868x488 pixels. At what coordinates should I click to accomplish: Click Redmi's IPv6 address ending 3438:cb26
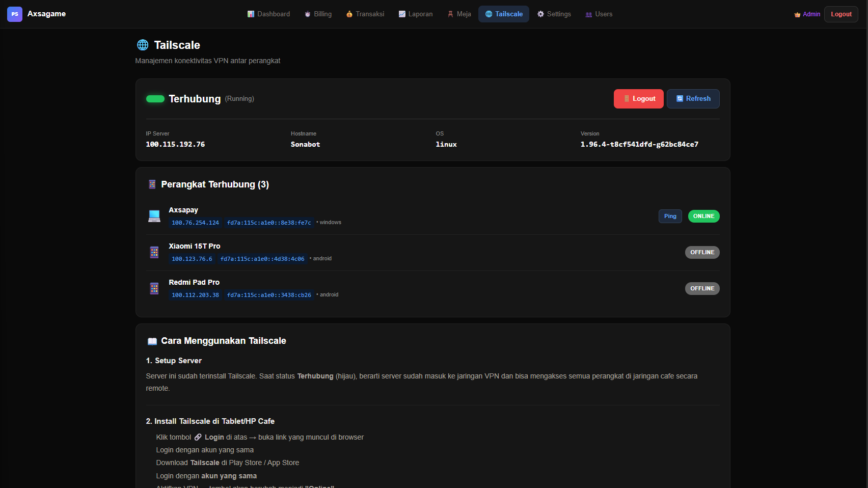coord(269,295)
